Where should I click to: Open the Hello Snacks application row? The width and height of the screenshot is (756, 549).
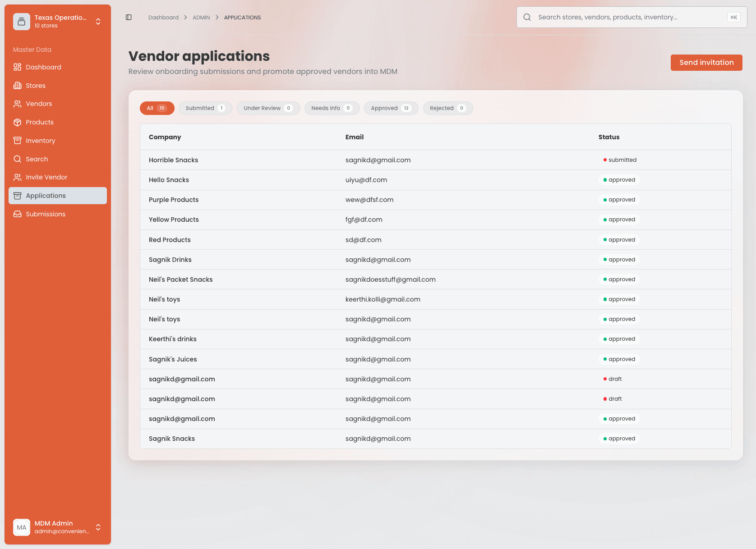[x=435, y=180]
